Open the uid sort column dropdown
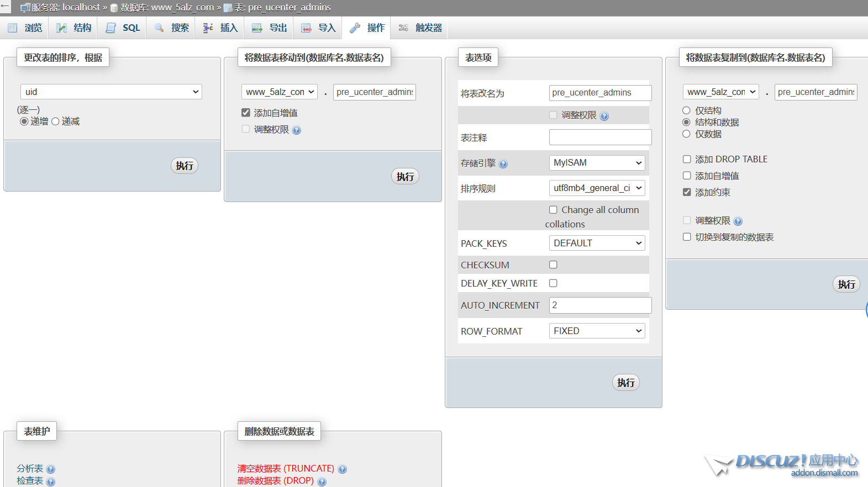The image size is (868, 487). pos(111,92)
